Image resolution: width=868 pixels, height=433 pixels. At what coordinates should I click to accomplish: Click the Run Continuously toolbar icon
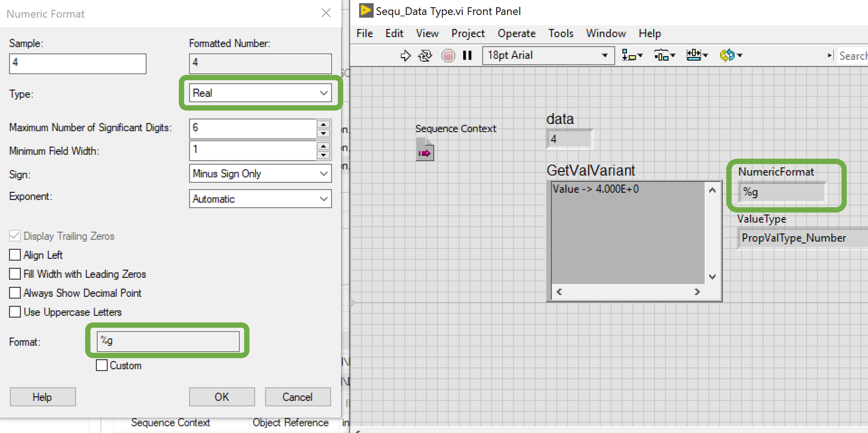(425, 56)
